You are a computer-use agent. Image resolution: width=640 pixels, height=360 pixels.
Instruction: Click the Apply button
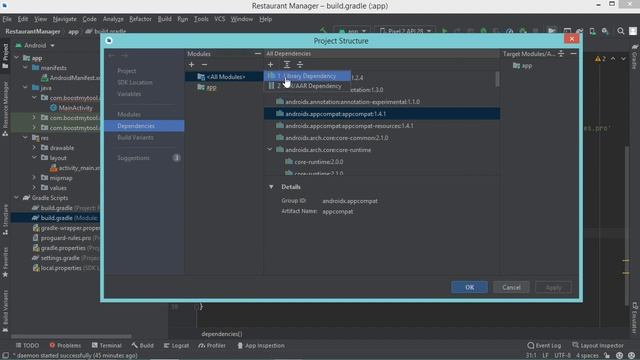click(x=553, y=287)
